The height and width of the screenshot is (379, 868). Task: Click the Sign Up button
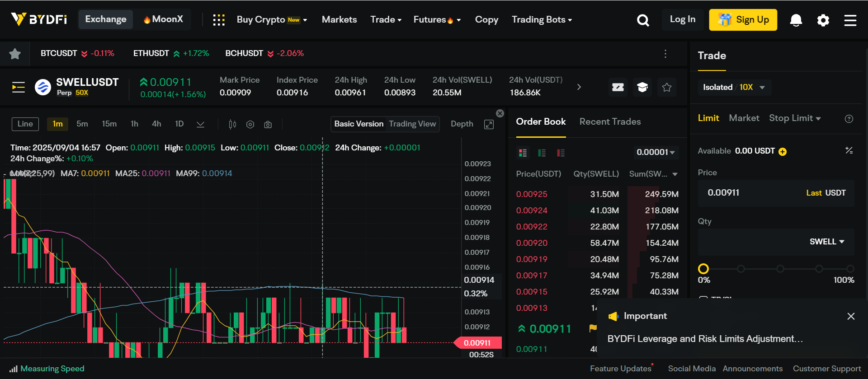tap(743, 20)
